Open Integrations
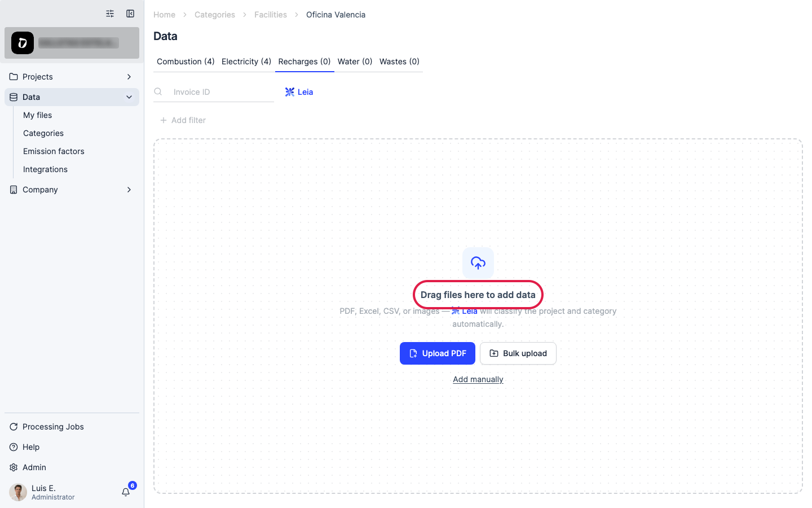This screenshot has width=812, height=508. pos(45,169)
